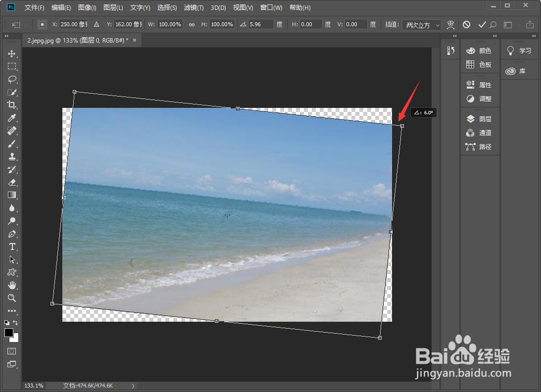Open the search icon in options bar
Viewport: 541px width, 392px height.
click(x=493, y=25)
